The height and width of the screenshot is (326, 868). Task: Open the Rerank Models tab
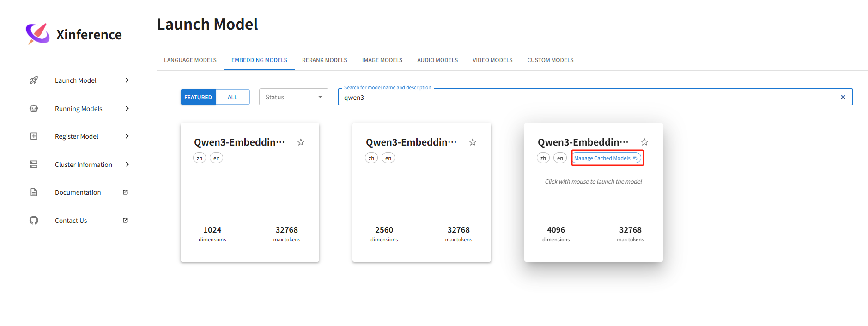click(x=325, y=60)
